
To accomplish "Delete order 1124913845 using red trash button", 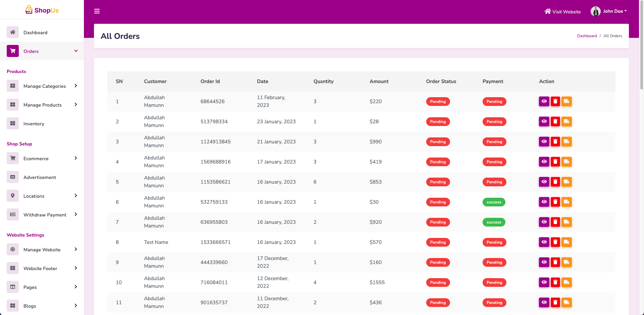I will point(555,142).
